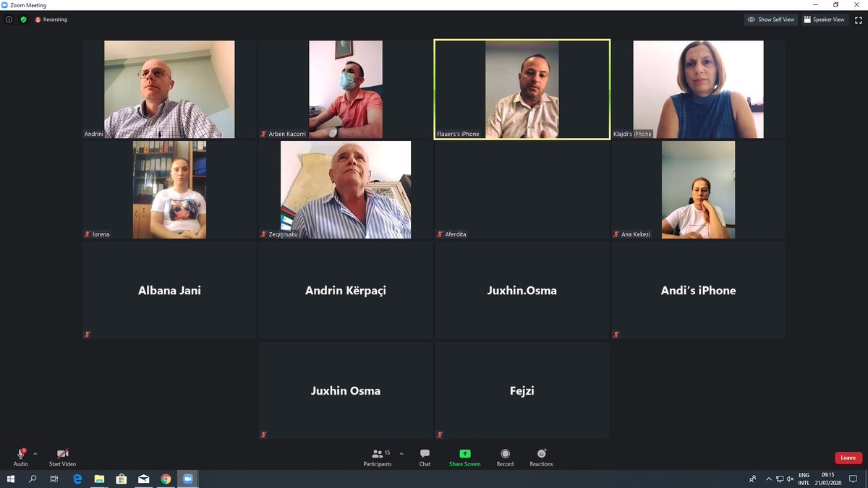This screenshot has height=488, width=868.
Task: Select Andrini's video tile
Action: [169, 89]
